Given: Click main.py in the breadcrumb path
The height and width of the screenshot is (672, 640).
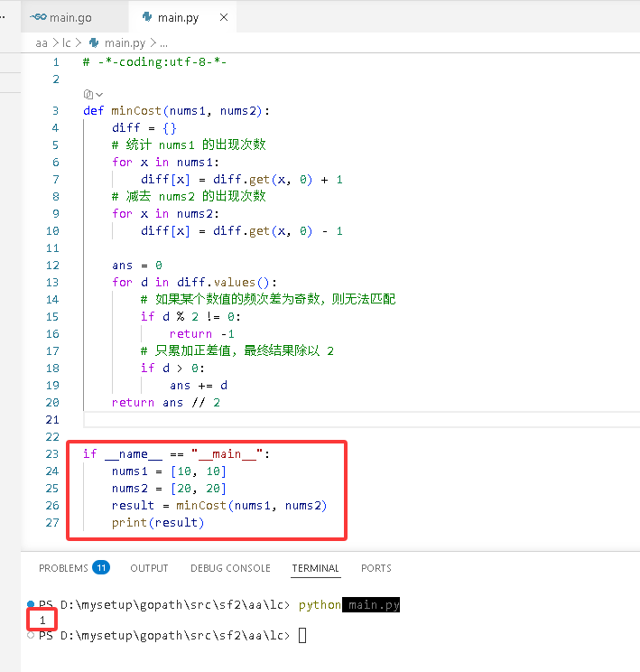Looking at the screenshot, I should point(125,43).
